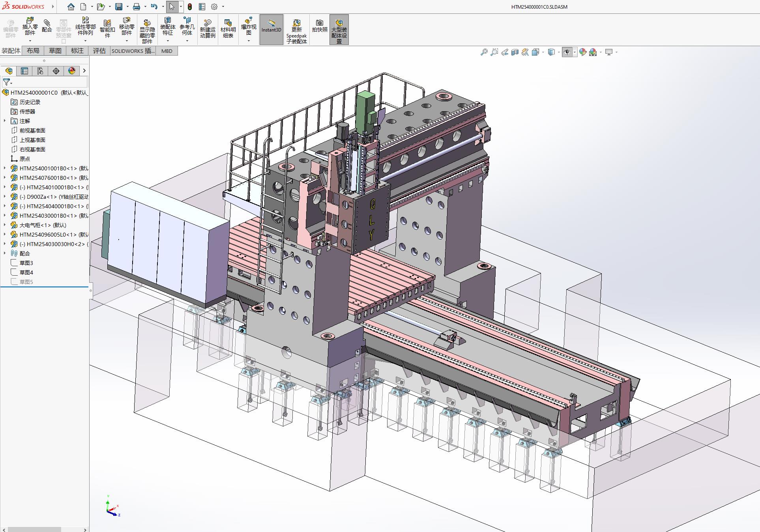Expand the 配合 mates folder

tap(5, 254)
